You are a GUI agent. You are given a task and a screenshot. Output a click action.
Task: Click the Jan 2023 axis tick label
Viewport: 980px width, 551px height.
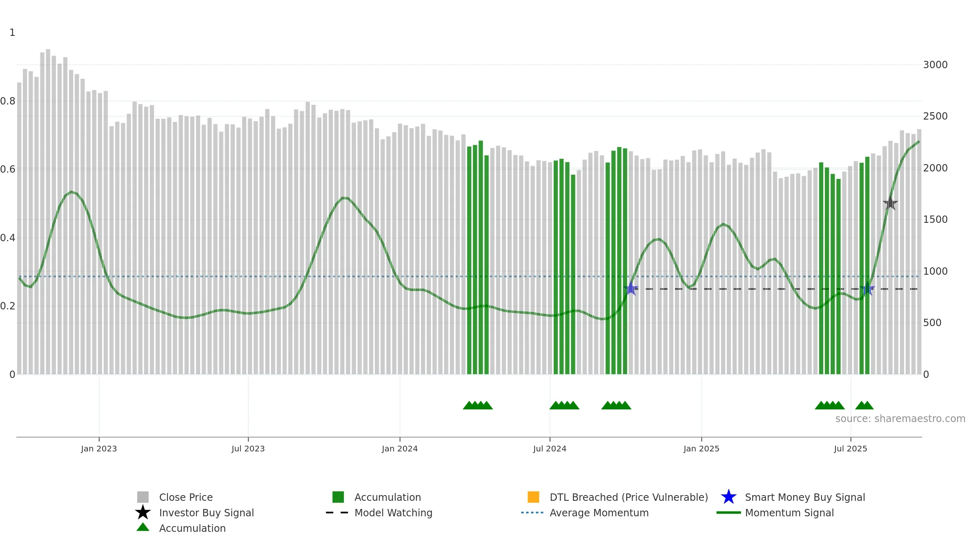(x=99, y=449)
